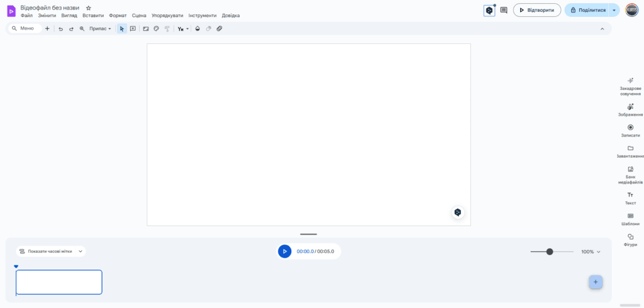Image resolution: width=644 pixels, height=308 pixels.
Task: Click the redo arrow in the toolbar
Action: 71,29
